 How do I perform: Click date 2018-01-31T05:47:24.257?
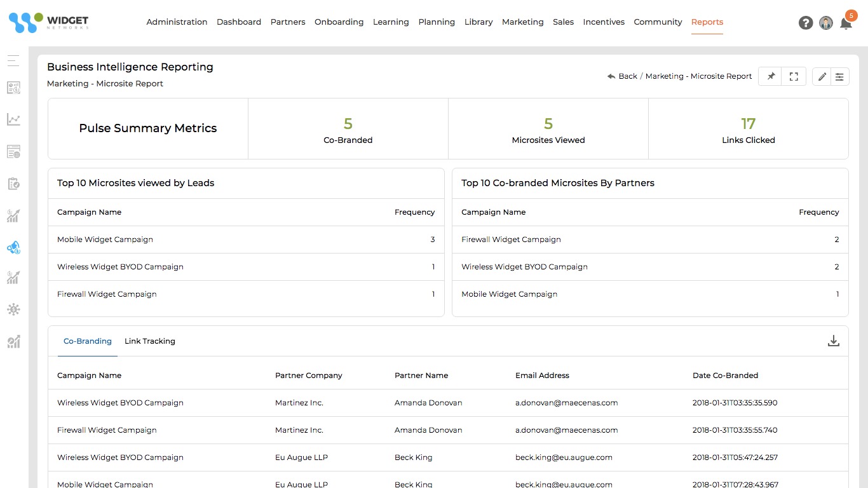coord(735,457)
